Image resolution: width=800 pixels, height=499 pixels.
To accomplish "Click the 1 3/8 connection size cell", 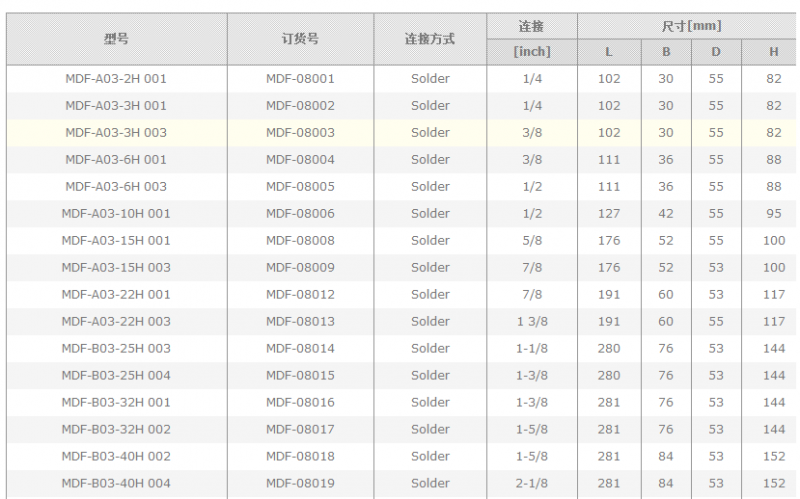I will tap(532, 321).
